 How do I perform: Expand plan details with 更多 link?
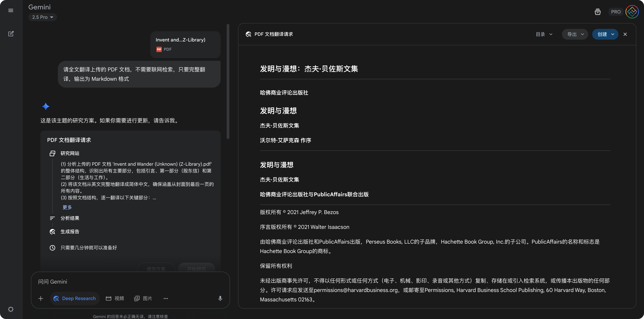67,207
